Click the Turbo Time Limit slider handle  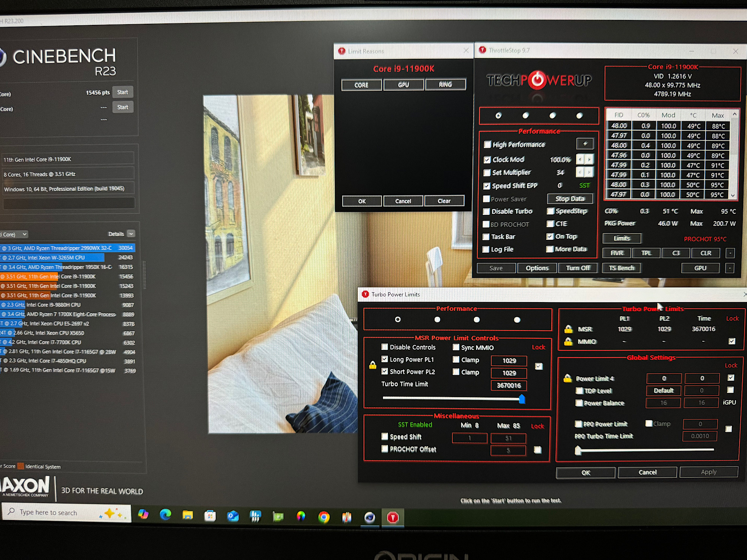522,399
